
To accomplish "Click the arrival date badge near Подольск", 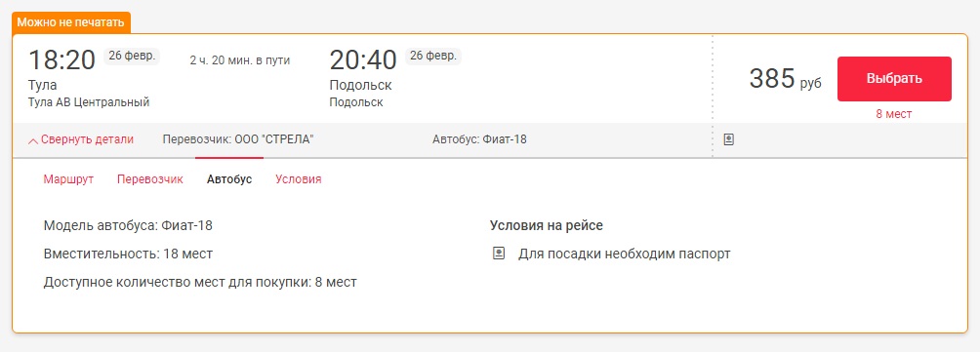I will [433, 57].
